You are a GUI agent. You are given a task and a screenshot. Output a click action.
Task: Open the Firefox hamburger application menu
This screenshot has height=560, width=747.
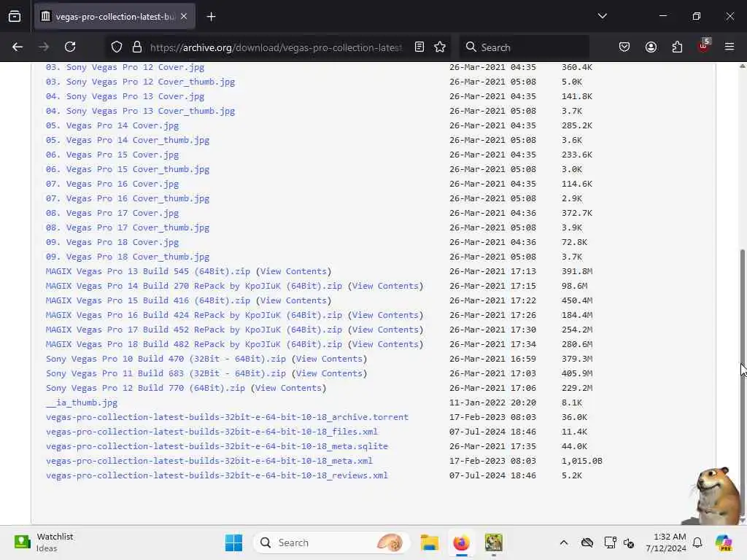[729, 47]
